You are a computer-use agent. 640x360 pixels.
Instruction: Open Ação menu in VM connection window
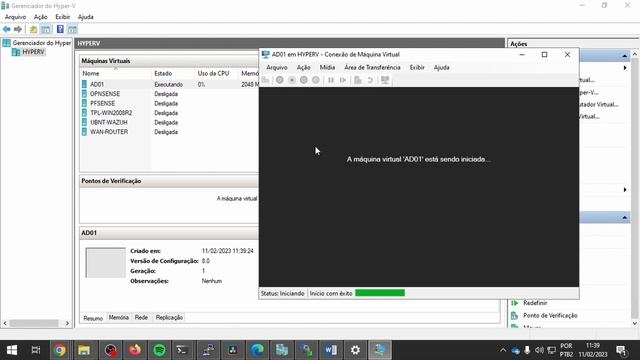(303, 67)
